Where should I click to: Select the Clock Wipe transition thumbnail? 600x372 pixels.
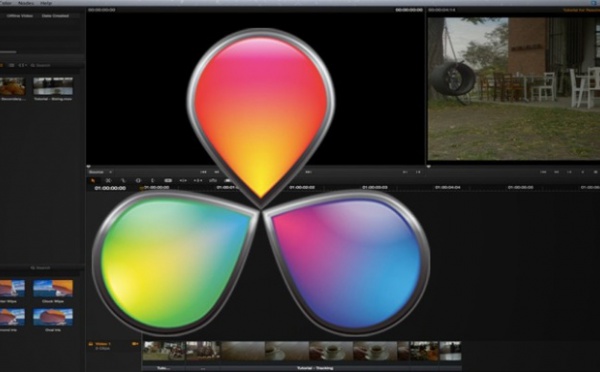tap(53, 288)
